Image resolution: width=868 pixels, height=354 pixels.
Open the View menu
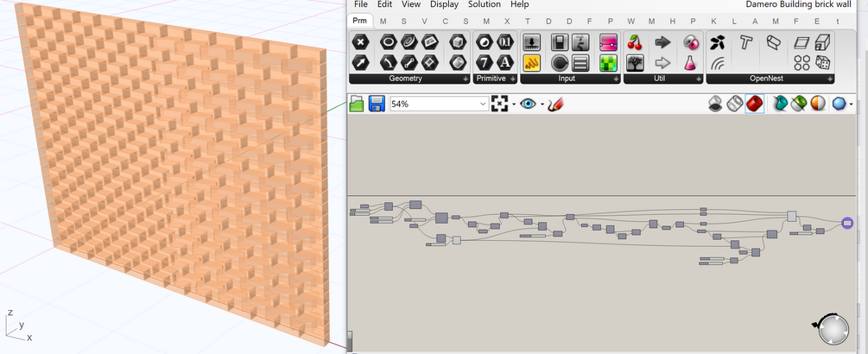pyautogui.click(x=411, y=4)
